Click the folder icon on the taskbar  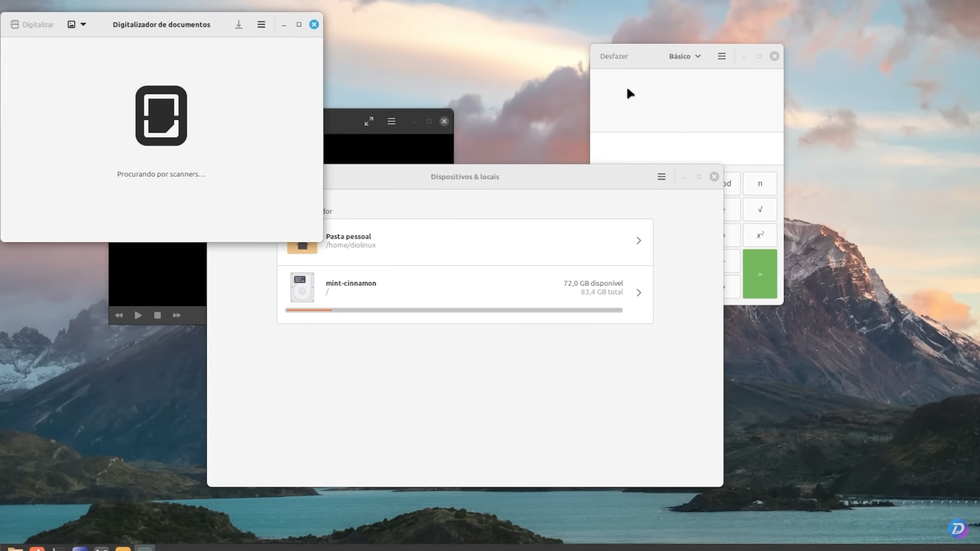(x=14, y=547)
